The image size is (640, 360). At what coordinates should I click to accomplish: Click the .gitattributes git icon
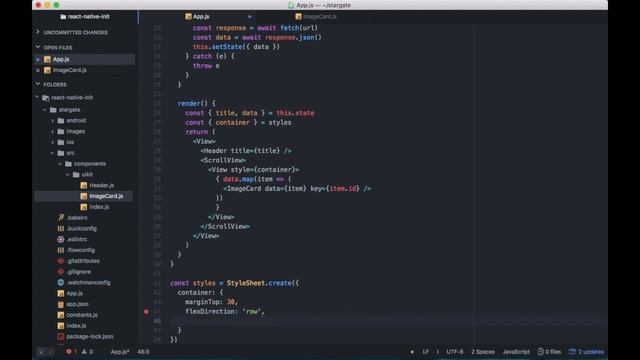point(61,261)
